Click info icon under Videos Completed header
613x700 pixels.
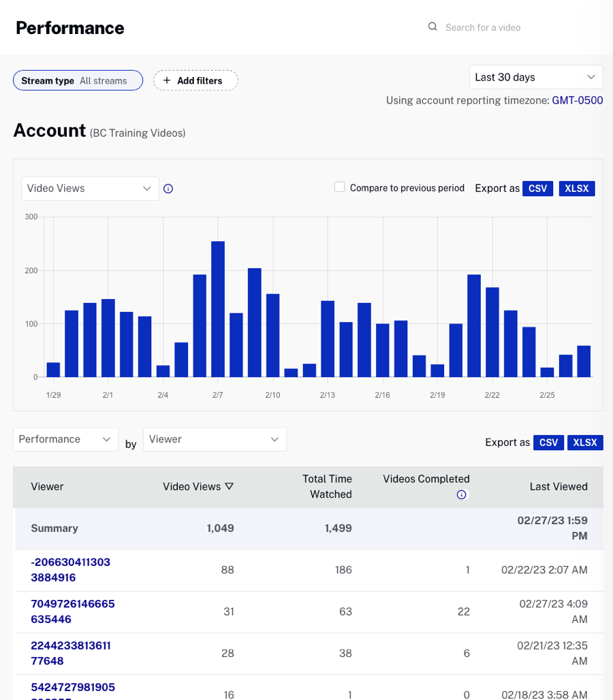(461, 495)
